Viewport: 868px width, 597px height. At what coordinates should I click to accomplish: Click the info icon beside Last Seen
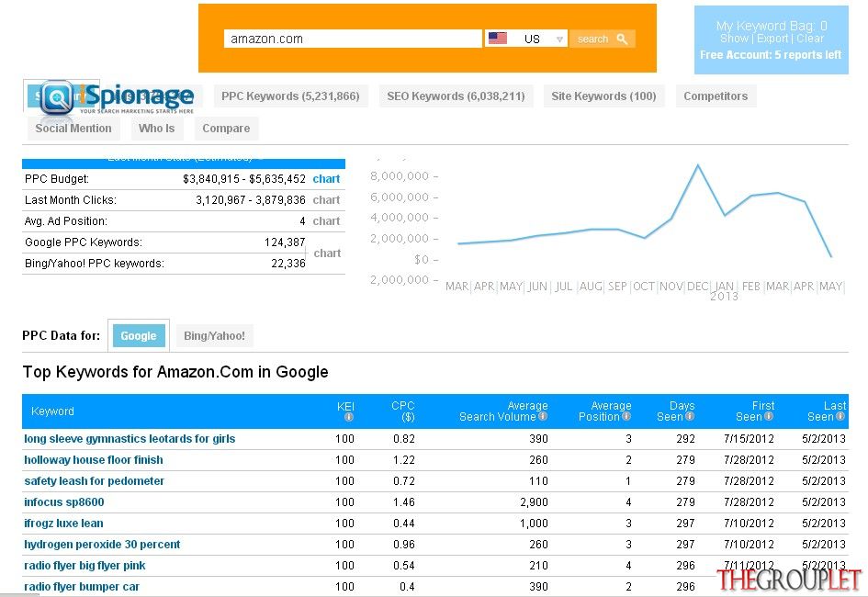pyautogui.click(x=840, y=416)
